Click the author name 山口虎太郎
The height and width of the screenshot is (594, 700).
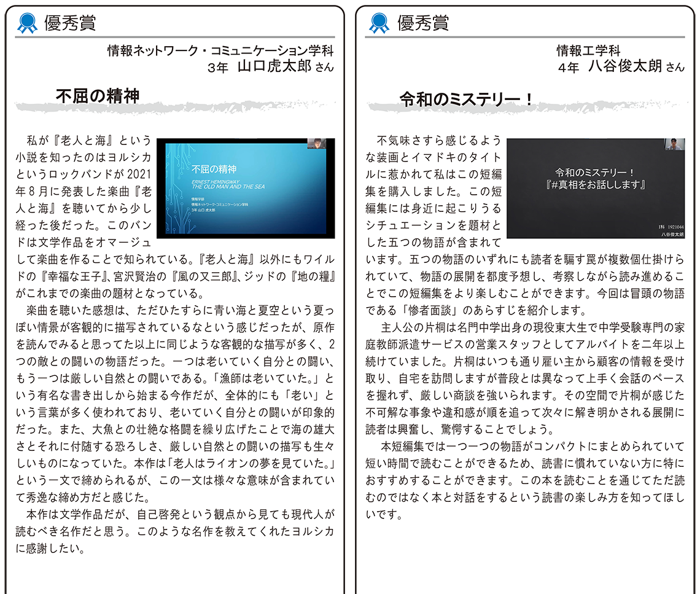click(x=274, y=66)
